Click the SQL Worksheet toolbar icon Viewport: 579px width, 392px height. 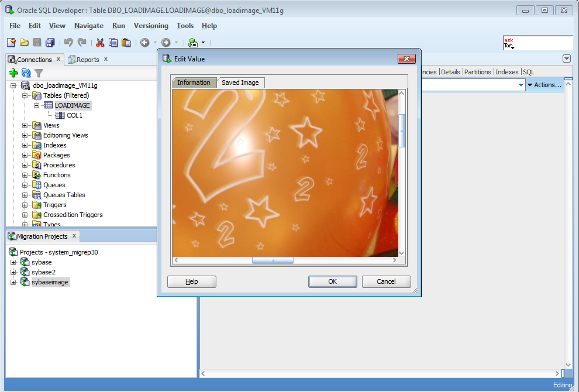click(x=193, y=43)
